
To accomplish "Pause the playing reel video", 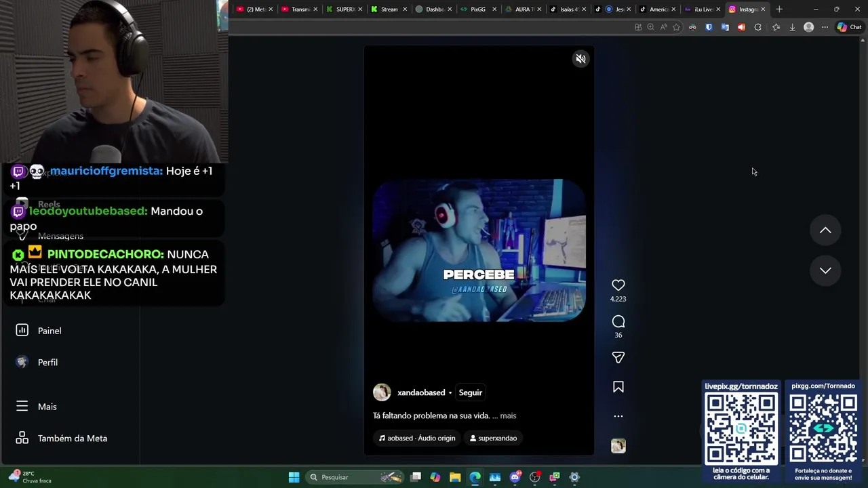I will click(x=479, y=250).
